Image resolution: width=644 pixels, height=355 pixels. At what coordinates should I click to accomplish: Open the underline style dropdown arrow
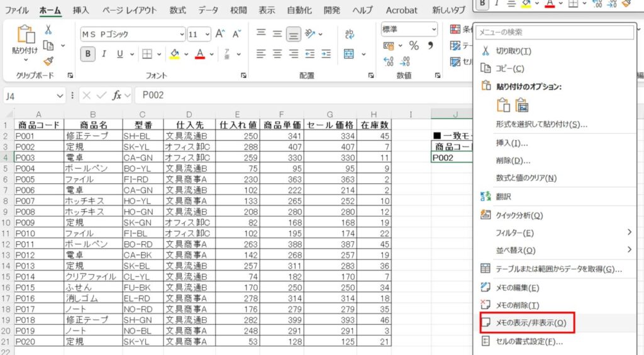click(x=132, y=54)
